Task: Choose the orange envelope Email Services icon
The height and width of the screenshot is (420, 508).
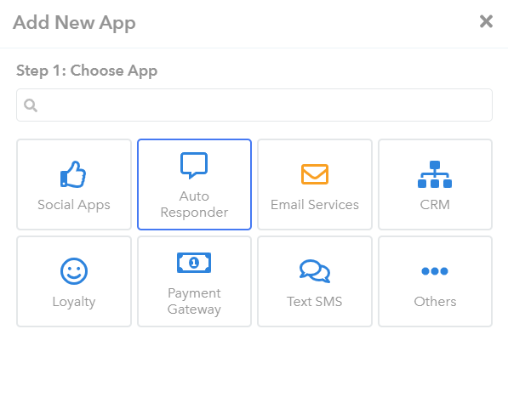Action: point(315,174)
